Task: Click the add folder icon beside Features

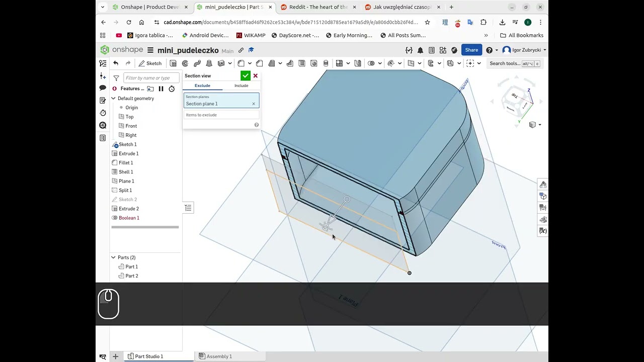Action: pos(150,88)
